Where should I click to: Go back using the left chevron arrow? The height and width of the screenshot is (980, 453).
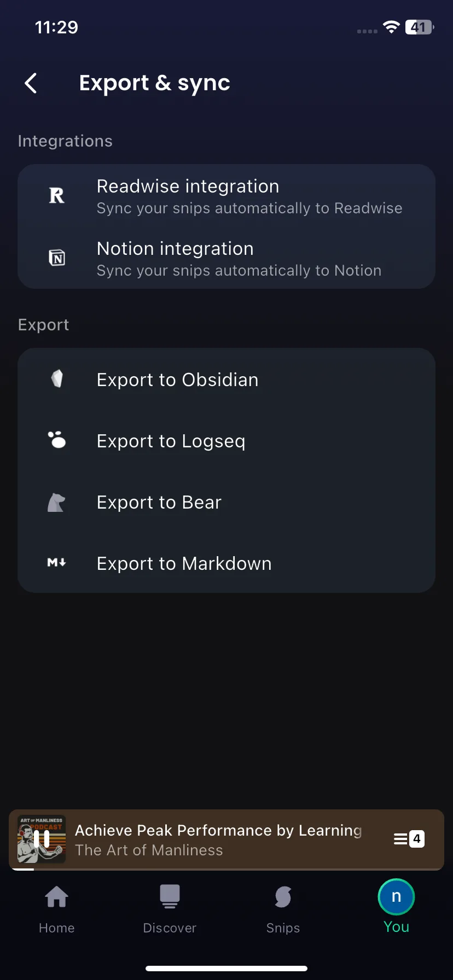[31, 83]
